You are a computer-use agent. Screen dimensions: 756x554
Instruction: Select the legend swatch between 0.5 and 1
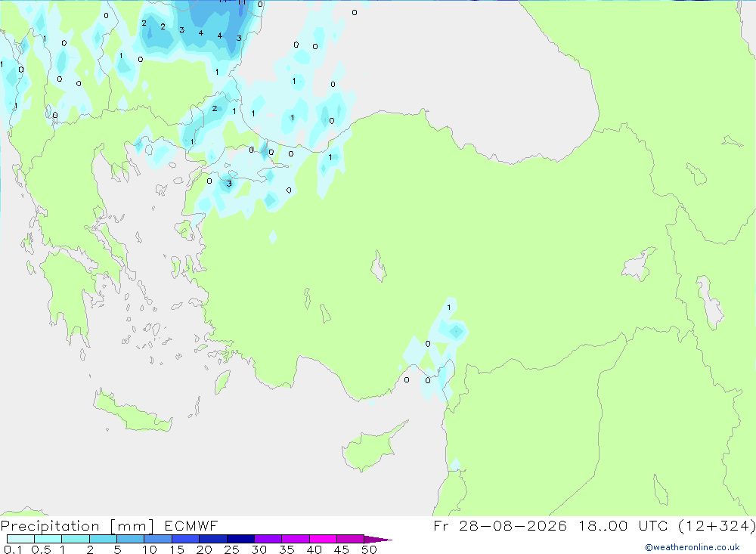click(48, 539)
